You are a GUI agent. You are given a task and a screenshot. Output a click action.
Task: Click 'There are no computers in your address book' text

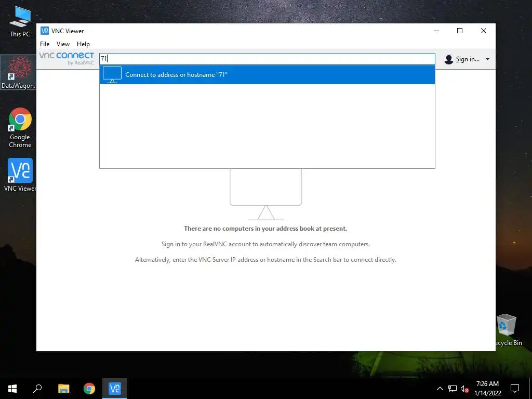click(x=265, y=229)
